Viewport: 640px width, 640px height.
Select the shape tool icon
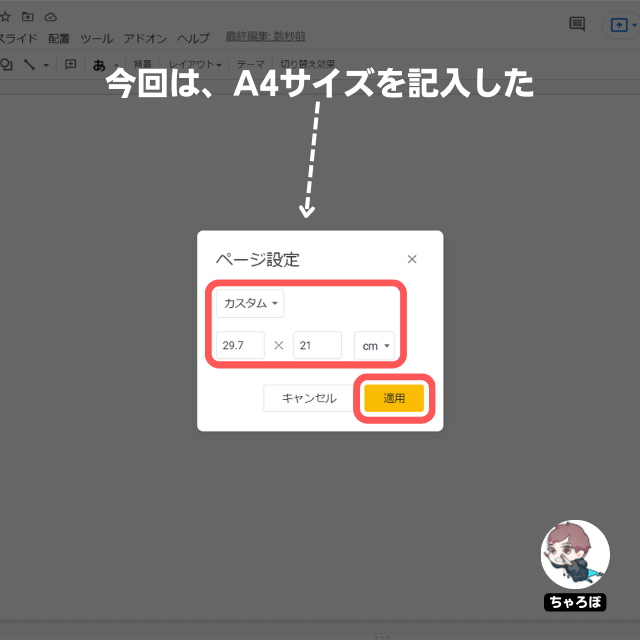6,64
